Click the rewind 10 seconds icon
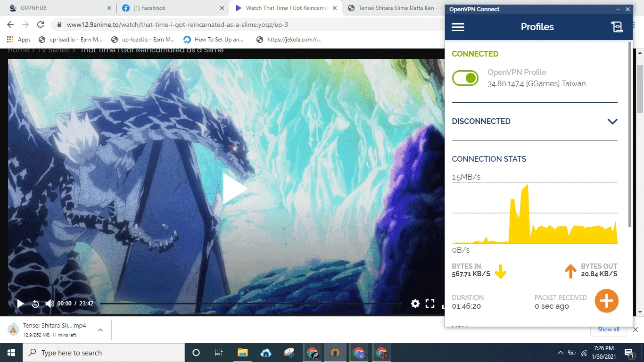Screen dimensions: 644x362 tap(35, 304)
